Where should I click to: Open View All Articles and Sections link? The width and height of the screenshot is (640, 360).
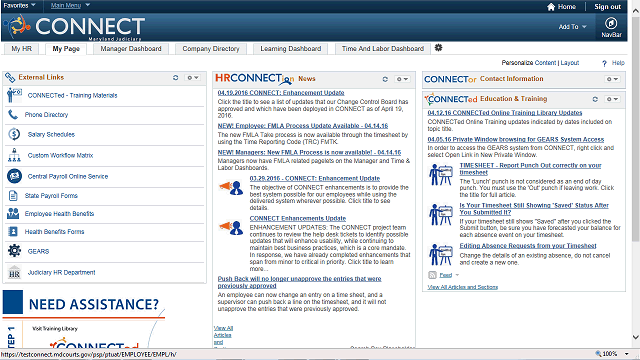pos(462,287)
